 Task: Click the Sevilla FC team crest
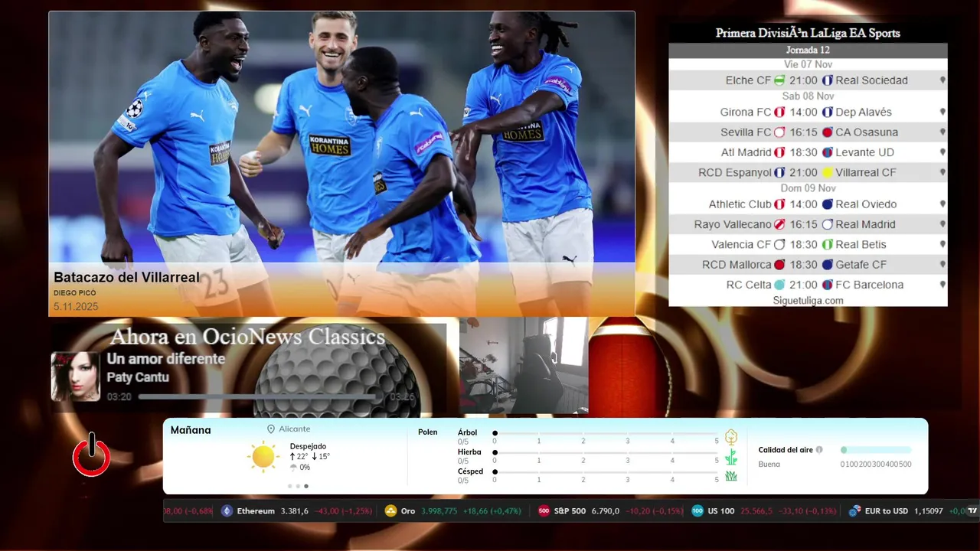[779, 132]
